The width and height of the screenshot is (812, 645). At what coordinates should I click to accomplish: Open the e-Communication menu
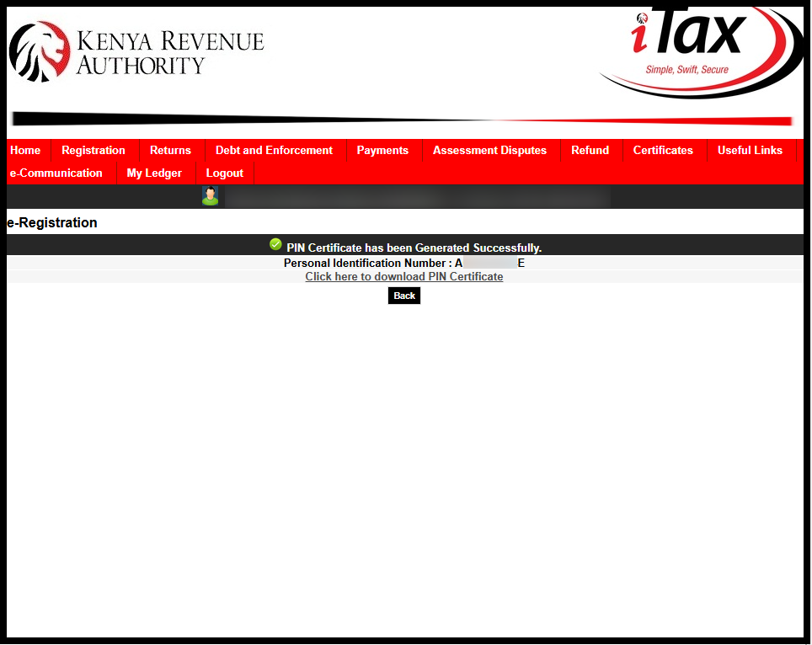click(x=55, y=173)
